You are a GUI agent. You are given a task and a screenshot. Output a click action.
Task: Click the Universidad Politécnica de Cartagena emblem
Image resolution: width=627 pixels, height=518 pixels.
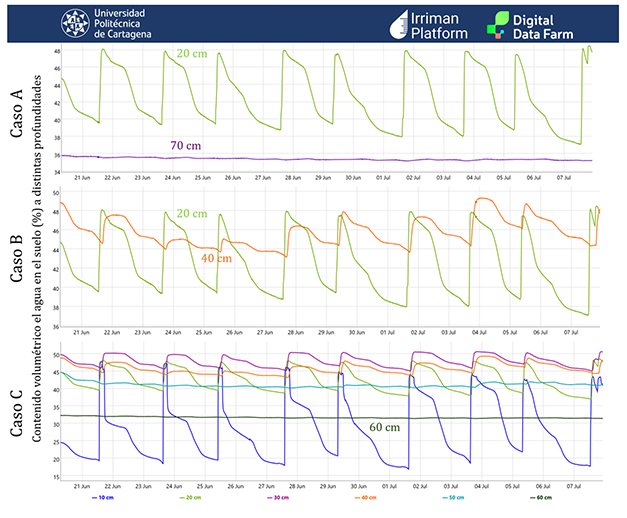tap(73, 22)
